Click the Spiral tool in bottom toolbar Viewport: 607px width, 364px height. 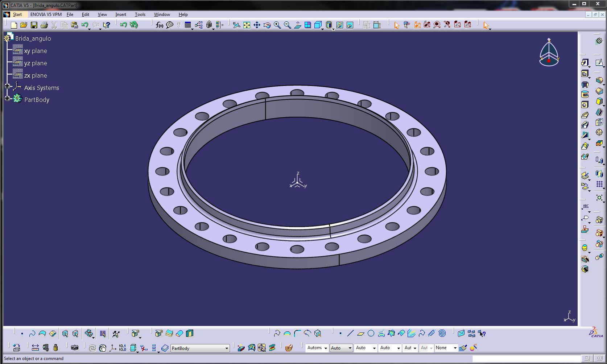click(x=442, y=334)
